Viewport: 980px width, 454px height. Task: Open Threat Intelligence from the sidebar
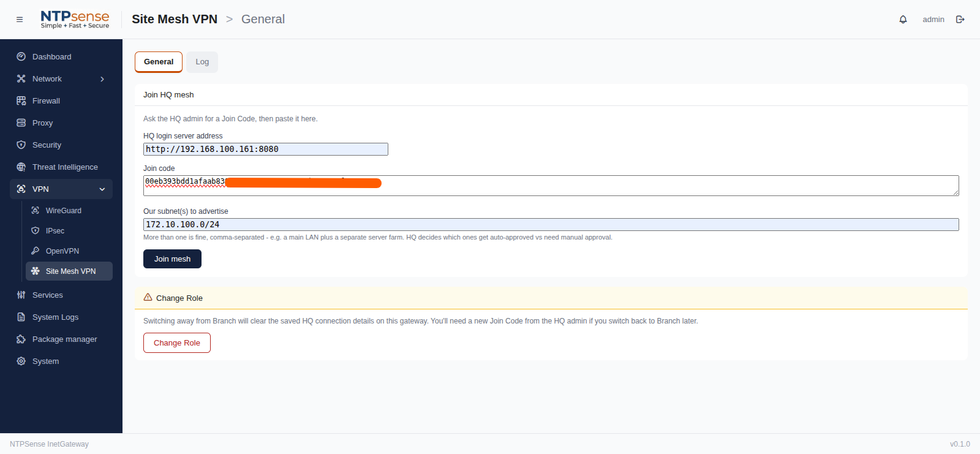61,167
